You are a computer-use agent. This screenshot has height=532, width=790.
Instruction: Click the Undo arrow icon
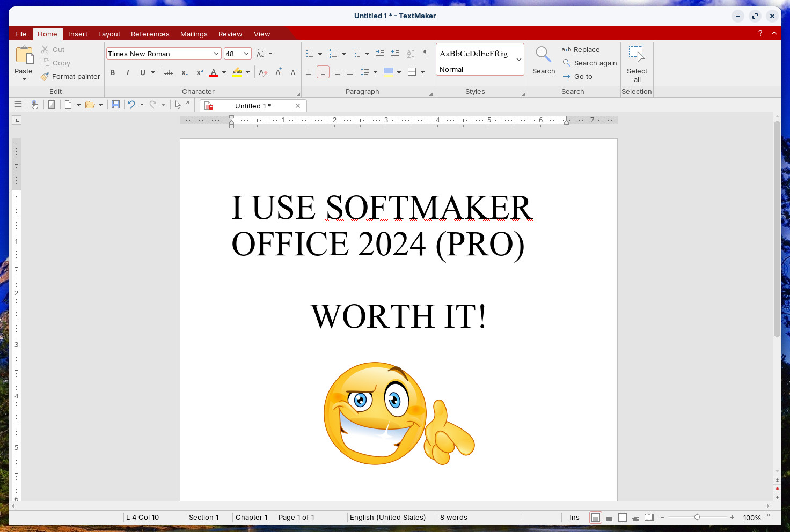[131, 105]
